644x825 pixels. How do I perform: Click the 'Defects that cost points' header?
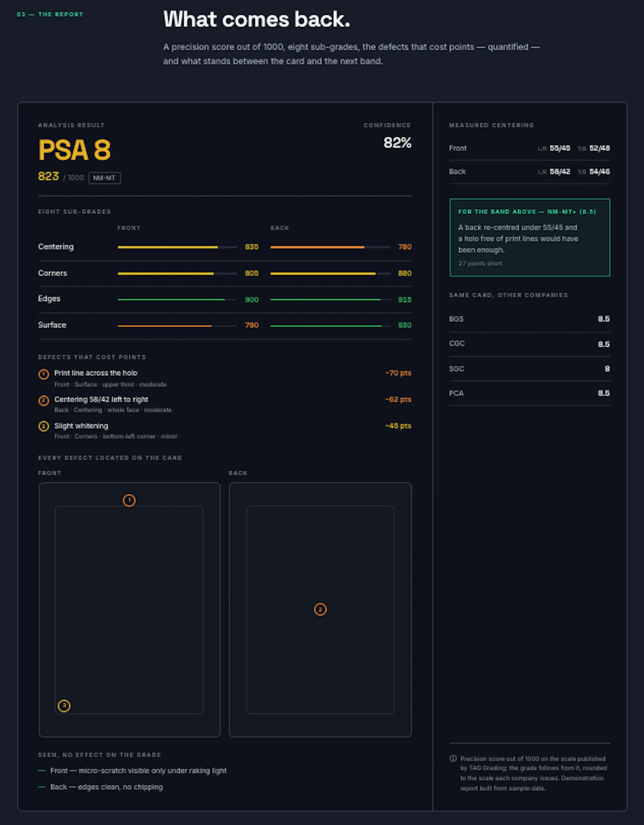[x=92, y=357]
